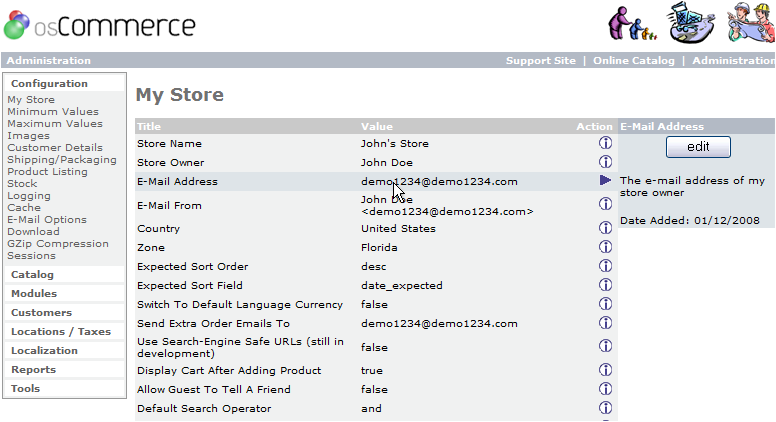The image size is (776, 422).
Task: Click info icon for Expected Sort Order
Action: tap(605, 267)
